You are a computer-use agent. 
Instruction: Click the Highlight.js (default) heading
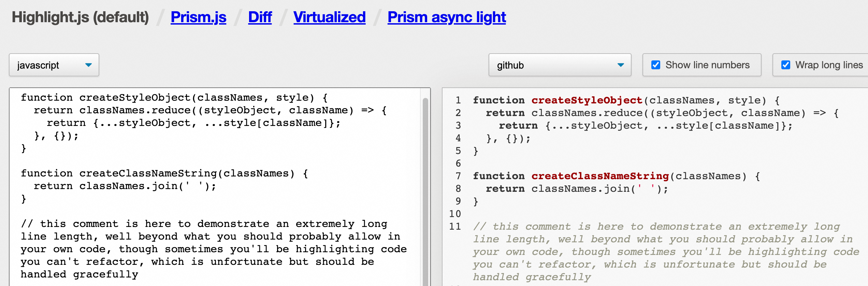80,17
